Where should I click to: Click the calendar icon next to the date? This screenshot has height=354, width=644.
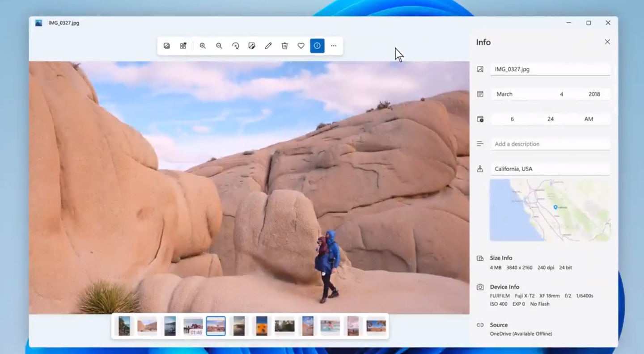(480, 94)
